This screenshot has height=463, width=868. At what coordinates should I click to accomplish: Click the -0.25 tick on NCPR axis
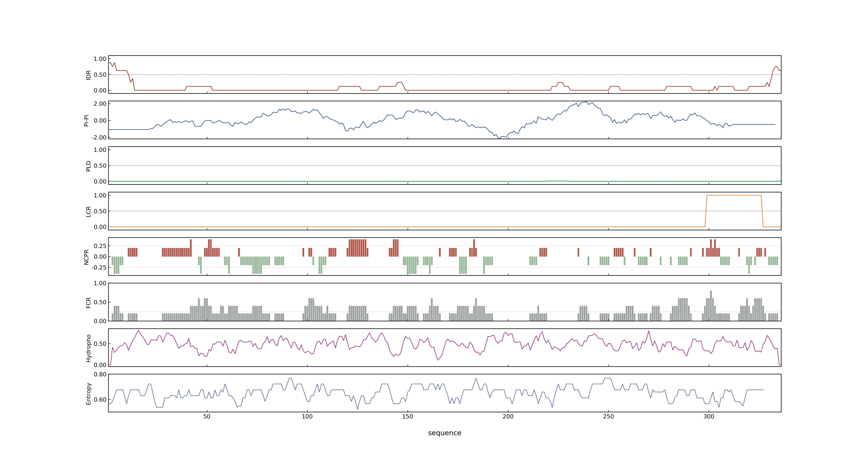(99, 268)
